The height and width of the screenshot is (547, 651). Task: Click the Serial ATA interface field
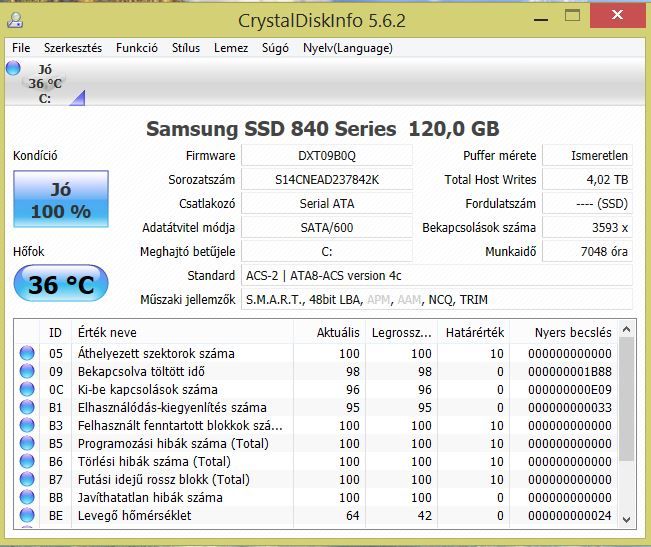click(x=327, y=204)
